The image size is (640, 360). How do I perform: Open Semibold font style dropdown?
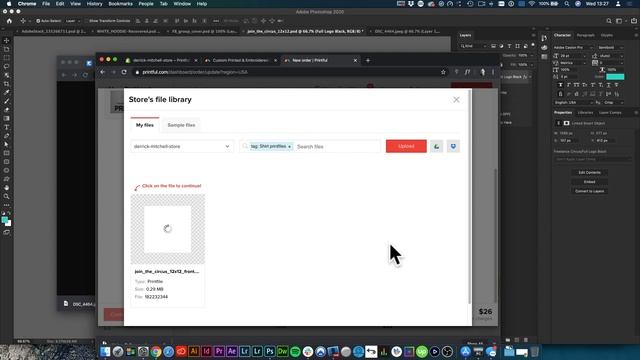tap(610, 47)
